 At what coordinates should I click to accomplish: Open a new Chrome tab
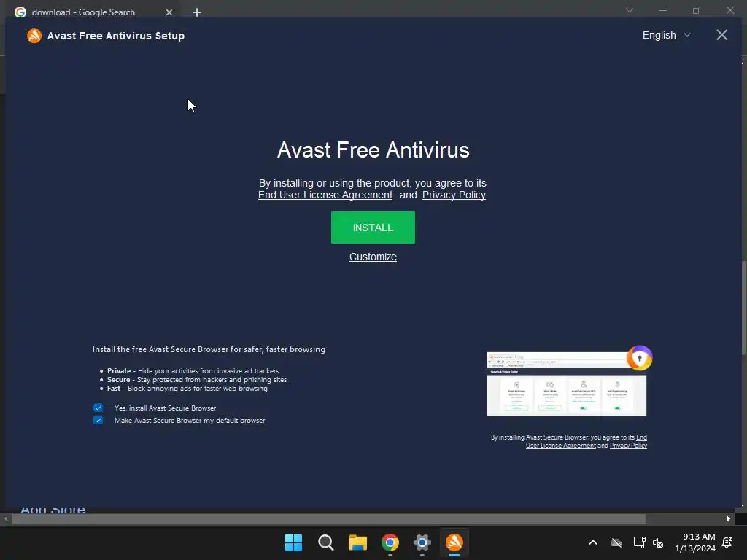coord(197,12)
